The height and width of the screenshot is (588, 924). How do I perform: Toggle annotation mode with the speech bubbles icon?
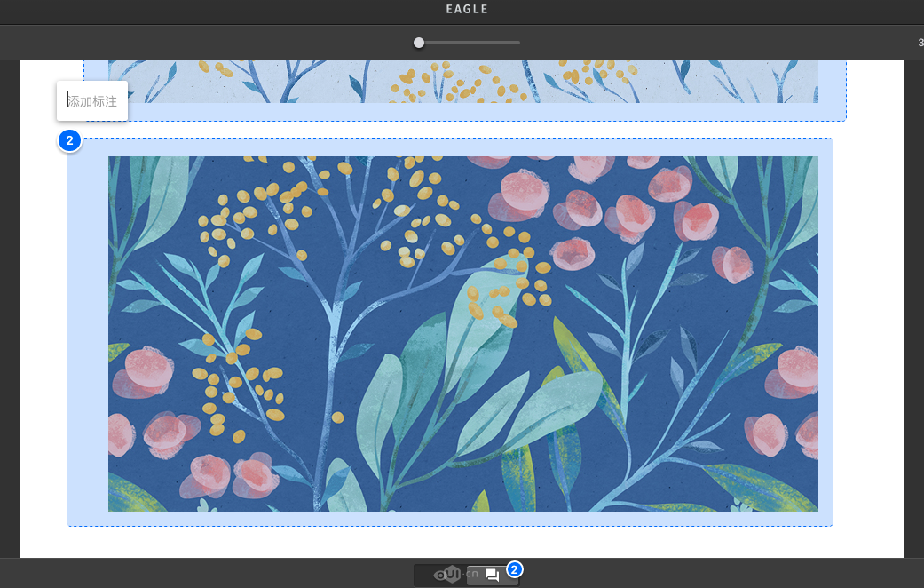click(x=492, y=575)
